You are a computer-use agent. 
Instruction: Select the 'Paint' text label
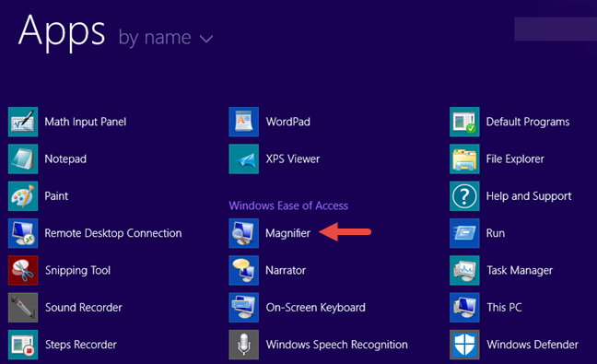56,196
